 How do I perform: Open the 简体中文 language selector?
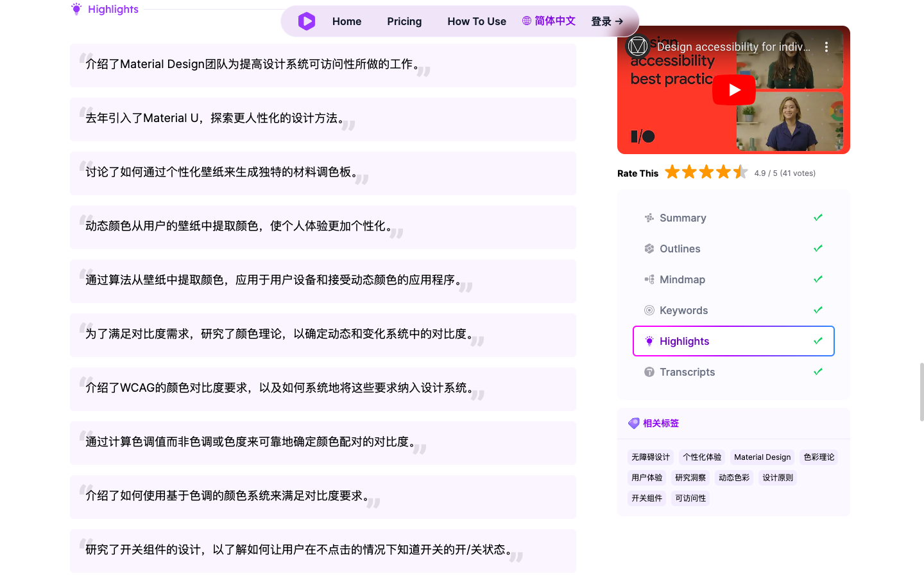[554, 21]
